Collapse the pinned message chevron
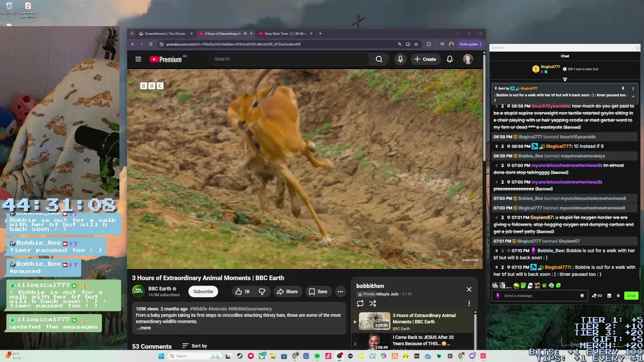This screenshot has width=644, height=362. point(633,96)
